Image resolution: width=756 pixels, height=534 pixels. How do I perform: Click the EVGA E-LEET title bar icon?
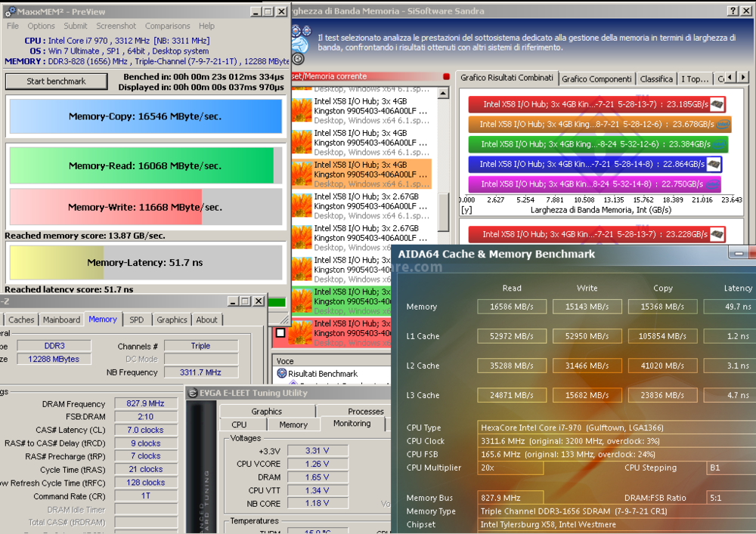[x=192, y=393]
